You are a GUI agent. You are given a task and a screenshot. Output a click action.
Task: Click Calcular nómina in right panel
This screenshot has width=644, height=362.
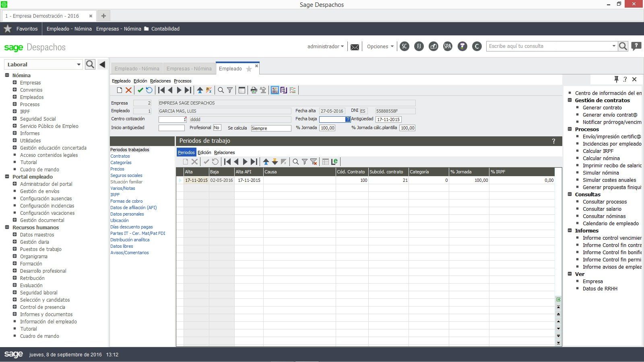pos(601,158)
